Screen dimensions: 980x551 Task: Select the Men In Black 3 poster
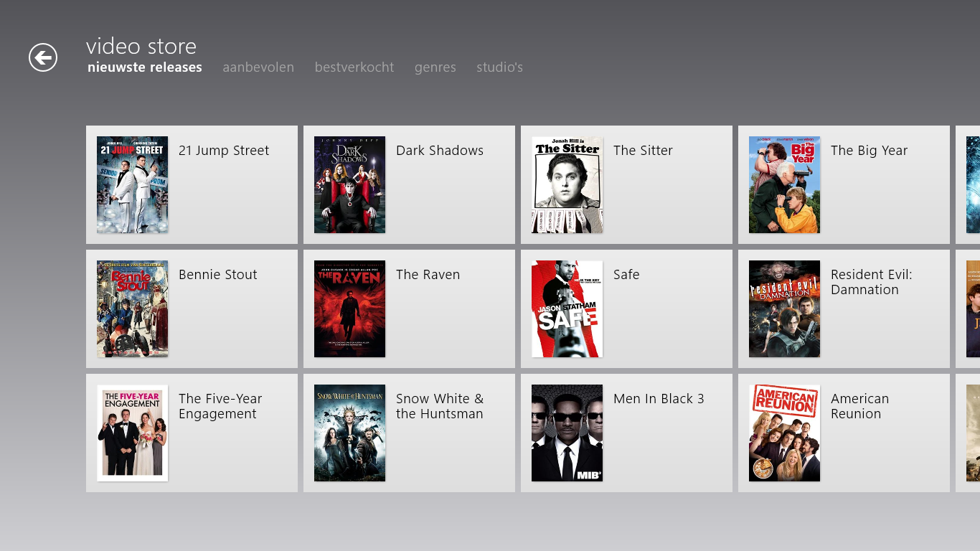tap(567, 433)
